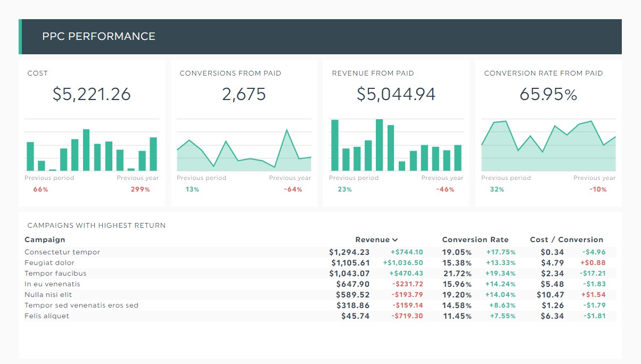641x364 pixels.
Task: Click the 23% previous period revenue change
Action: 344,189
